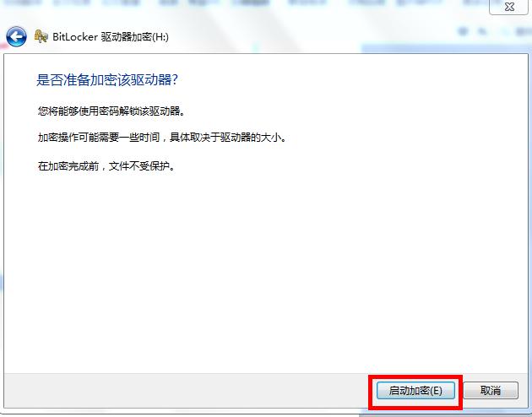The image size is (532, 417).
Task: Click the blurred background window below the dialog
Action: pyautogui.click(x=264, y=414)
